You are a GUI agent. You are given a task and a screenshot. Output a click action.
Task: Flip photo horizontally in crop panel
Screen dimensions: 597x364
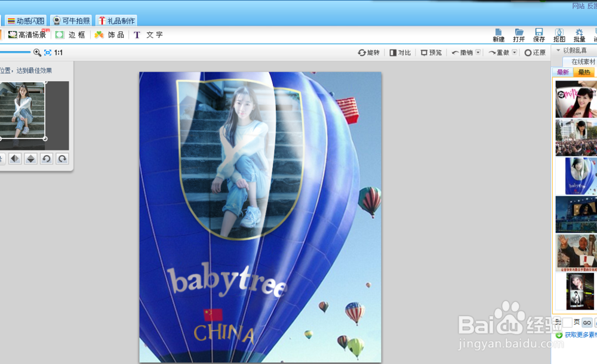(x=15, y=158)
